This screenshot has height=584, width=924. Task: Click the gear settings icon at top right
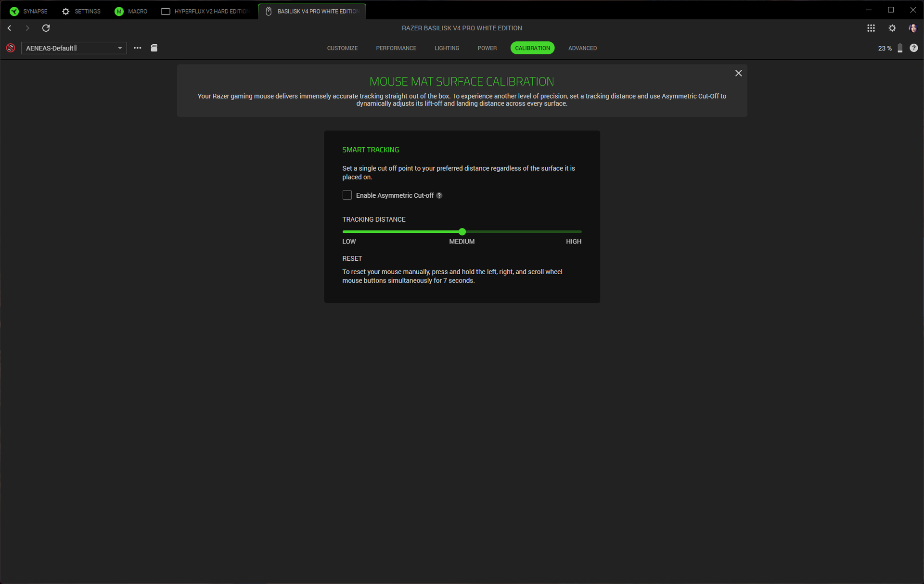pos(892,28)
